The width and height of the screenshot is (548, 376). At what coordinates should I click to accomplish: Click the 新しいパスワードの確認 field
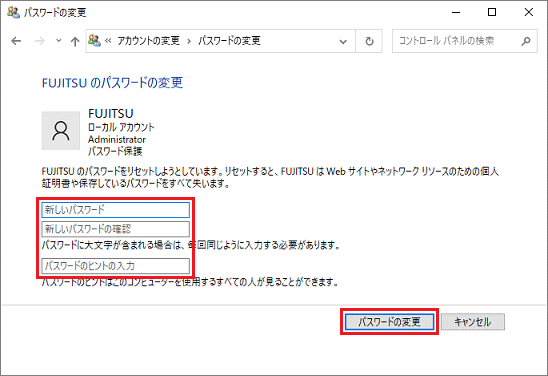[116, 229]
